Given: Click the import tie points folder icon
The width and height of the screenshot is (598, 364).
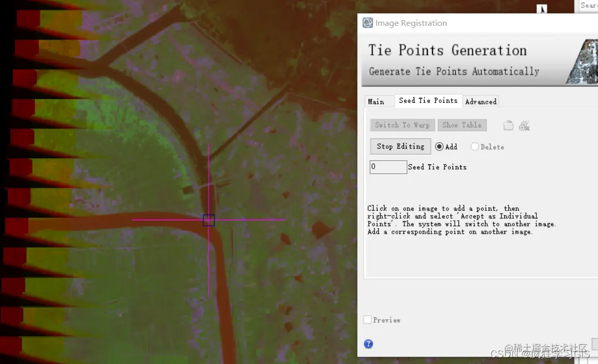Looking at the screenshot, I should pos(509,126).
